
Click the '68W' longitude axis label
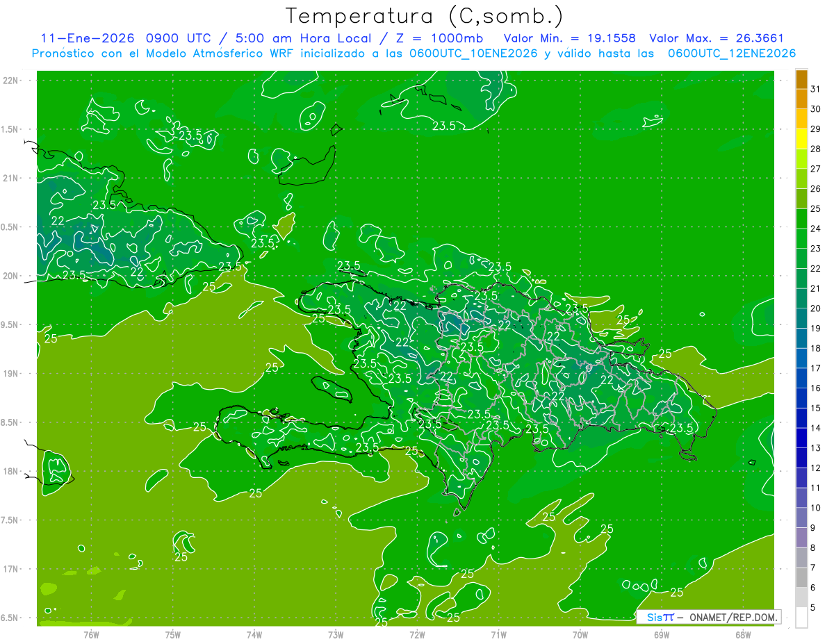pyautogui.click(x=743, y=635)
